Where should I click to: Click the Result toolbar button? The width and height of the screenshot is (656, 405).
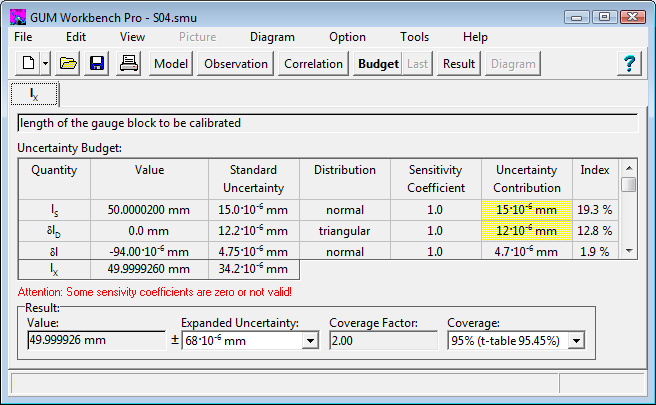459,64
